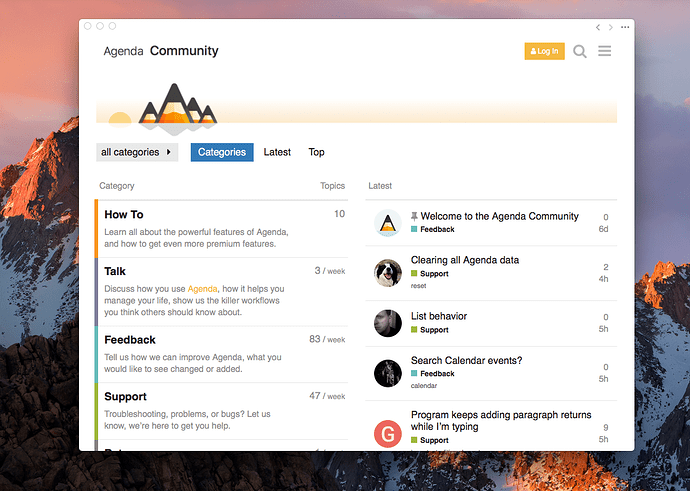Open the three-dots window menu

click(625, 27)
